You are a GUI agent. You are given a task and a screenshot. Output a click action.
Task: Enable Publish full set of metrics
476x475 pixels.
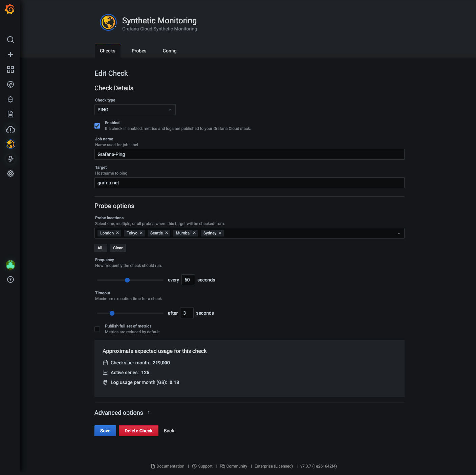click(x=97, y=329)
